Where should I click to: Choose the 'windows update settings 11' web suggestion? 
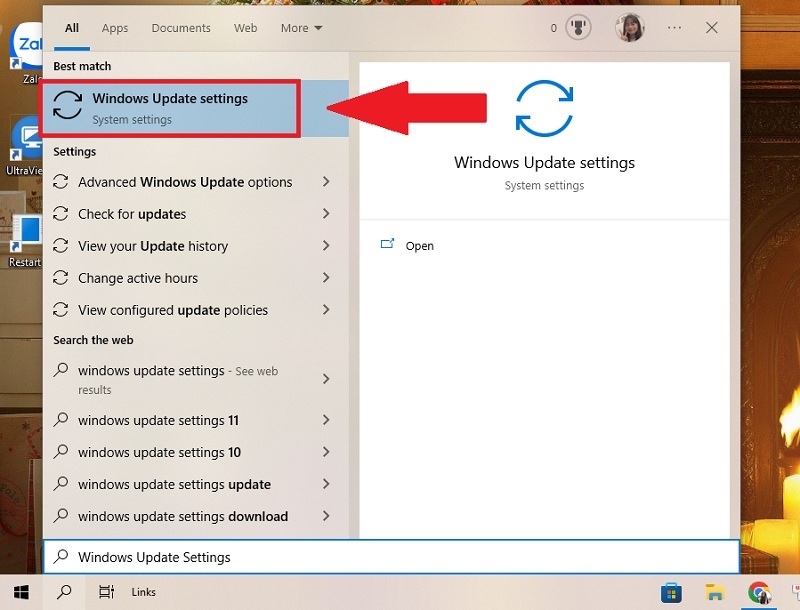coord(159,421)
